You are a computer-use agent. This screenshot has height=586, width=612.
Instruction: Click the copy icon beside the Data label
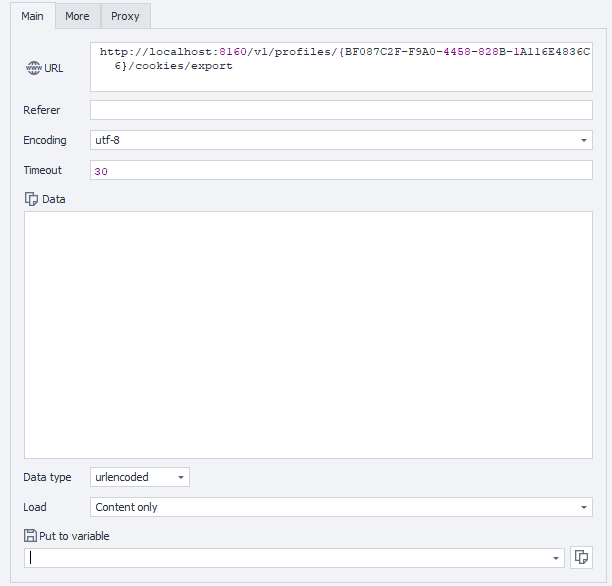[31, 199]
